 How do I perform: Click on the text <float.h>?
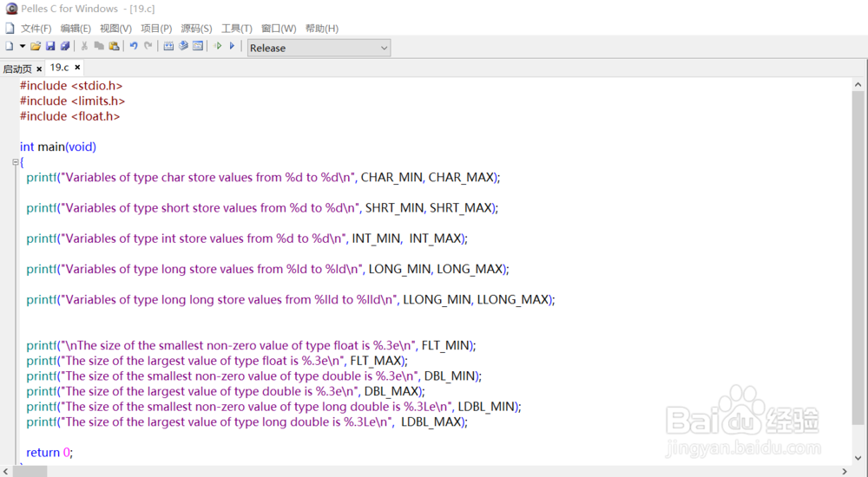pos(95,116)
